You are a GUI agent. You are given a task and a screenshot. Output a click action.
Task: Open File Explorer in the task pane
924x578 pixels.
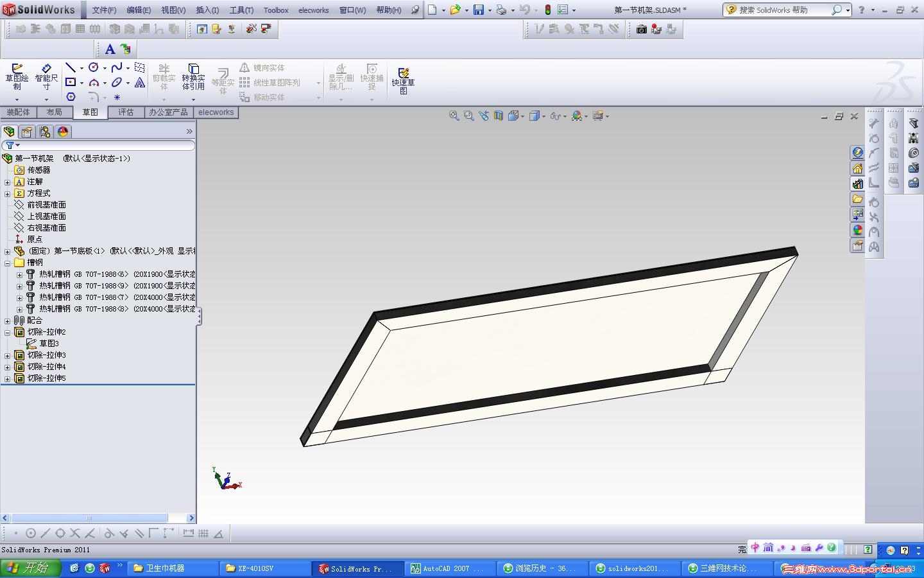tap(858, 199)
